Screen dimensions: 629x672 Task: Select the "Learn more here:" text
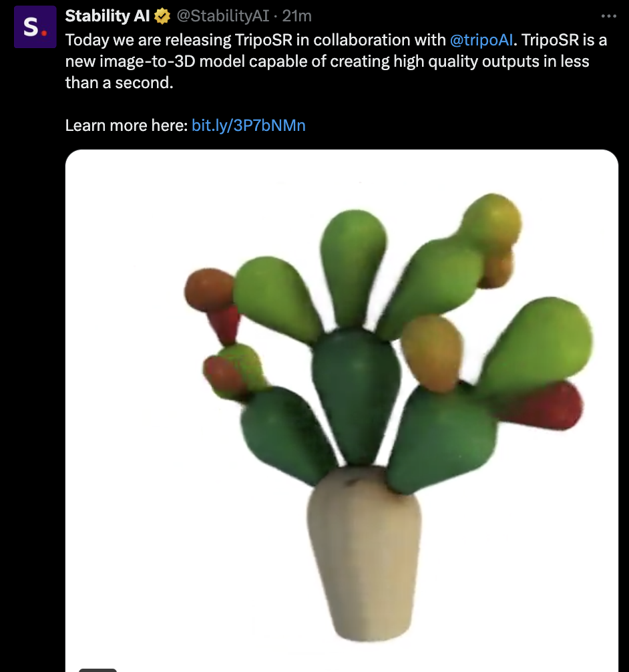pyautogui.click(x=126, y=126)
